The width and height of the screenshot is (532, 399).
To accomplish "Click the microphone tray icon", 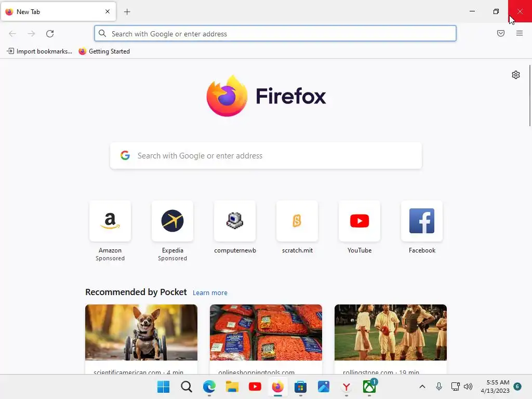I will [439, 387].
